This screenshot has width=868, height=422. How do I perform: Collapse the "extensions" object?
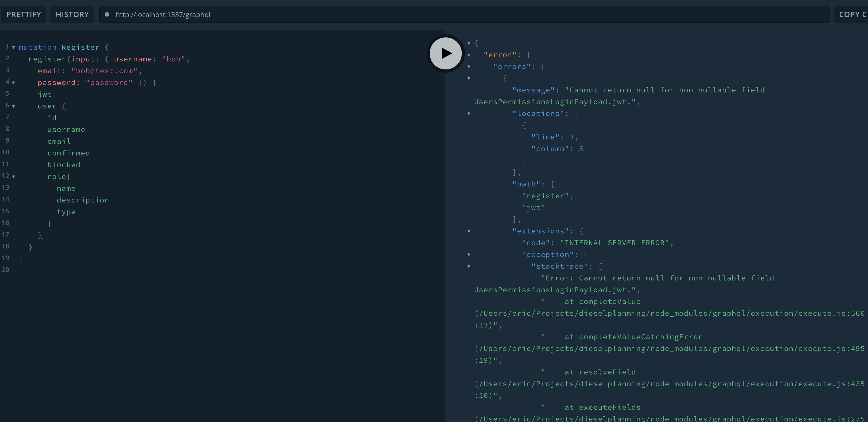click(469, 231)
